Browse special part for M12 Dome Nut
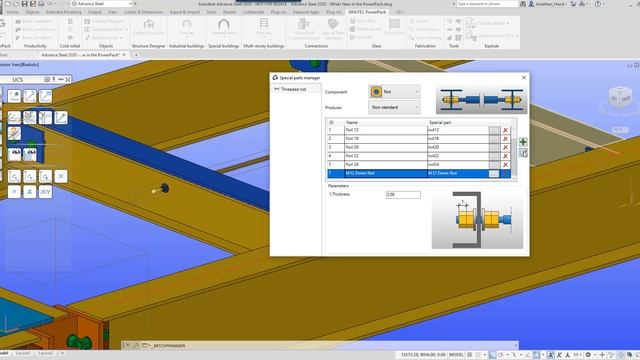 (x=494, y=173)
